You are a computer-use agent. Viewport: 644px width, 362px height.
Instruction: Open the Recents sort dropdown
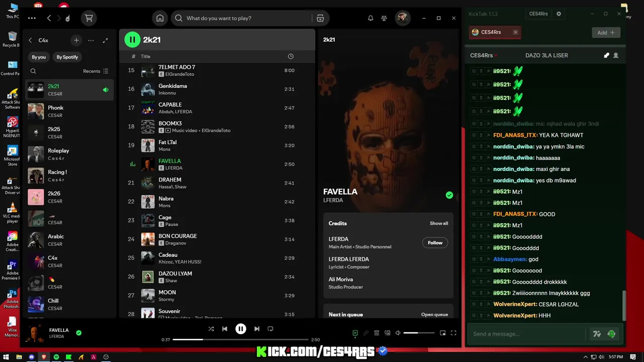point(96,71)
